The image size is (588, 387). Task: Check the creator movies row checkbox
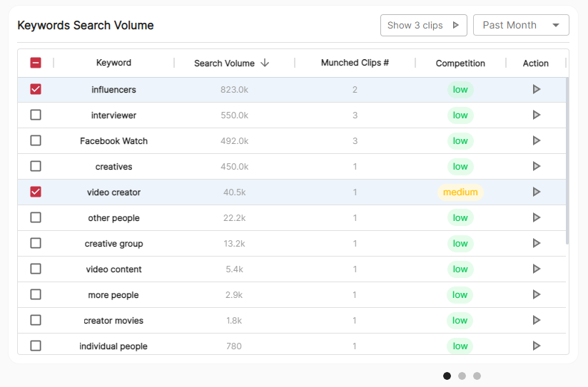36,320
